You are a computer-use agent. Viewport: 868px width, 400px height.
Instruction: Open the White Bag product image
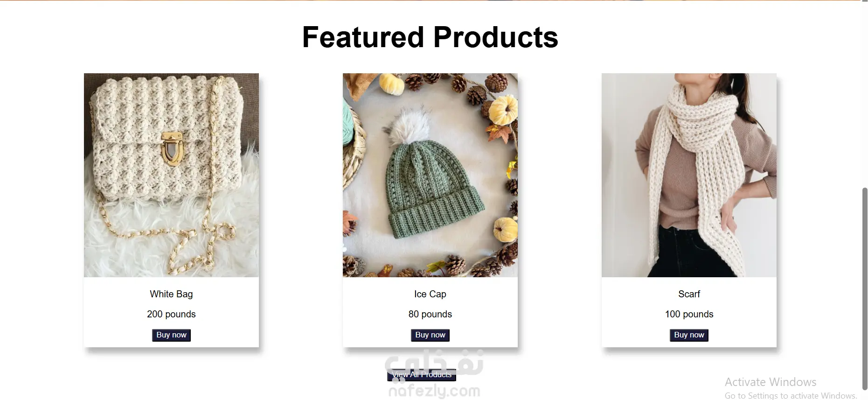coord(171,175)
